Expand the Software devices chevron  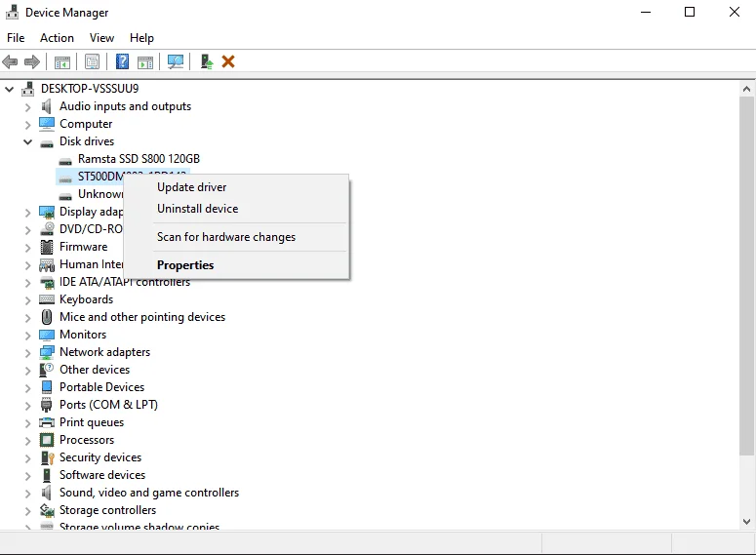coord(27,476)
